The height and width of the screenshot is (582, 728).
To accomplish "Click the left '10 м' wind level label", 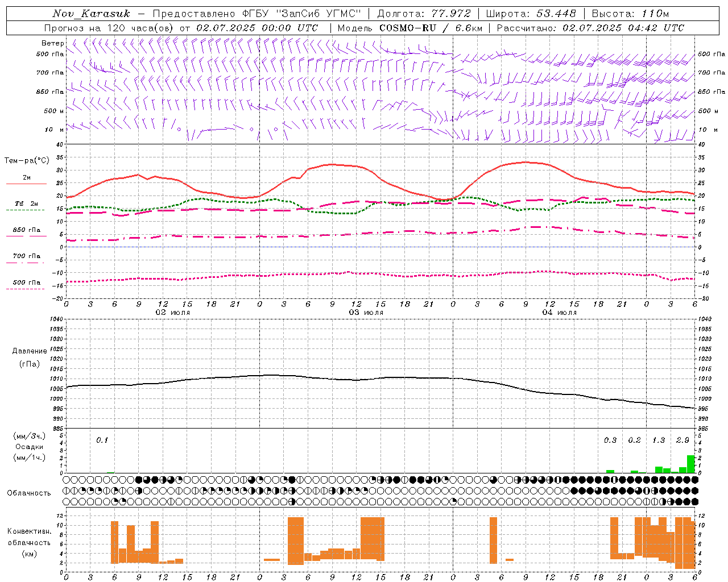I will coord(54,130).
